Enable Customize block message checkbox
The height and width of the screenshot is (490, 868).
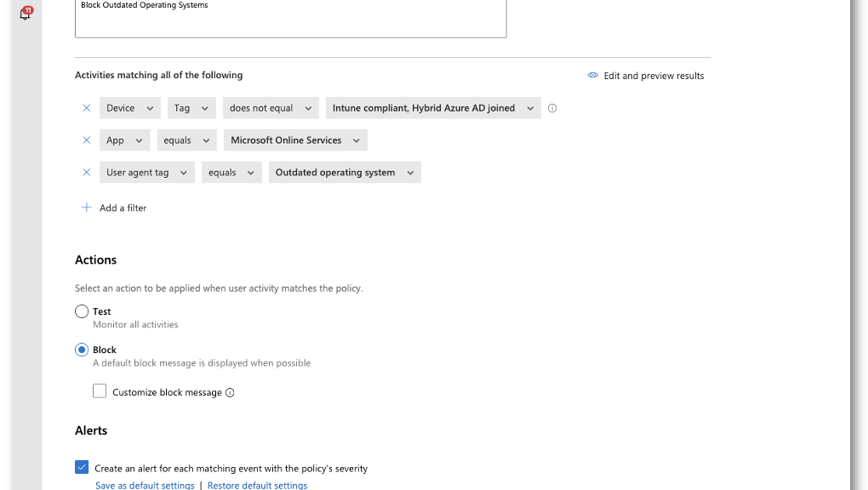pos(100,390)
